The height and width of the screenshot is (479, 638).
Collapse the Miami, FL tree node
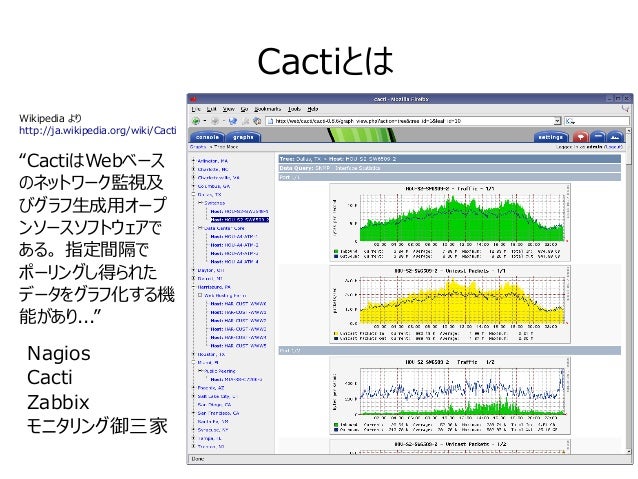(194, 362)
